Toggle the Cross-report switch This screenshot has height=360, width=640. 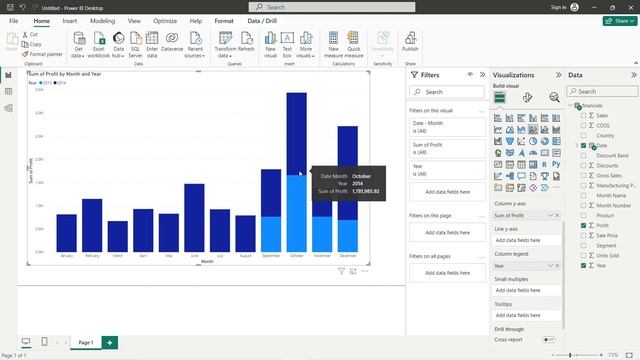pyautogui.click(x=549, y=340)
